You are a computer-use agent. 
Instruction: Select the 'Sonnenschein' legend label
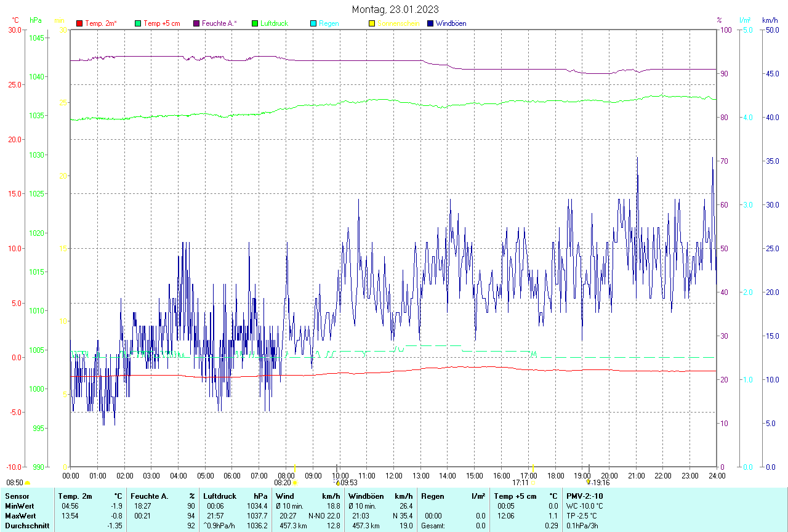[x=398, y=23]
